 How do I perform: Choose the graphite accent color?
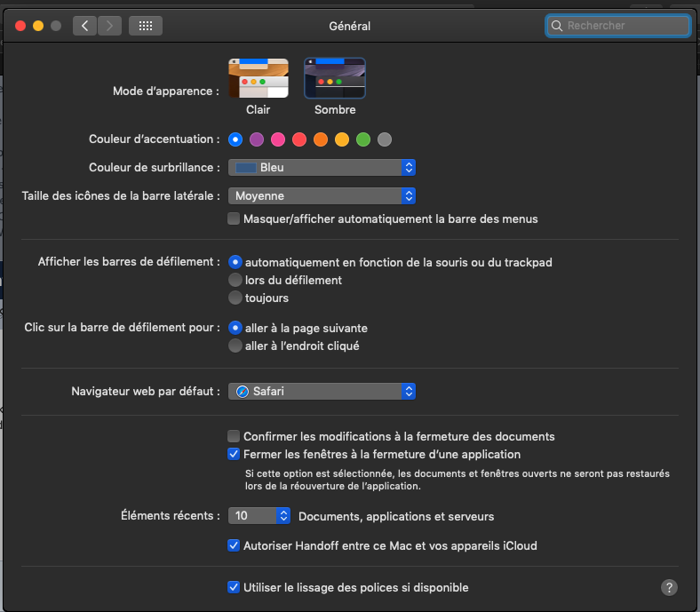pyautogui.click(x=385, y=139)
